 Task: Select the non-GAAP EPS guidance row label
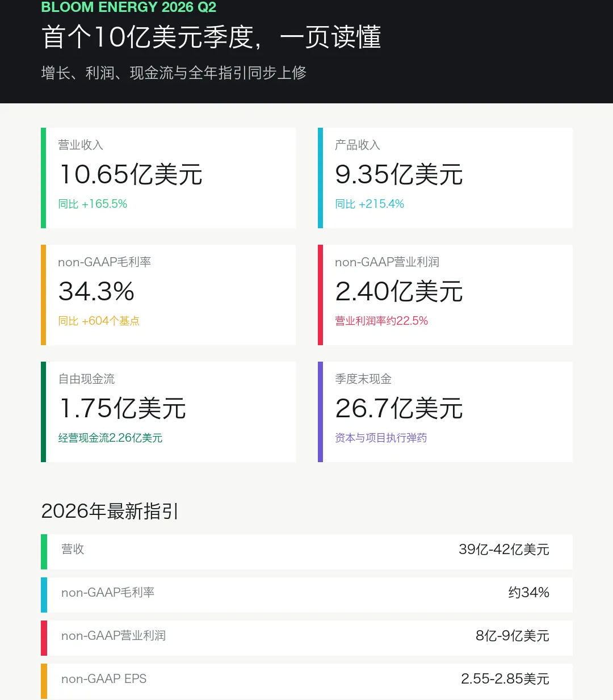104,678
